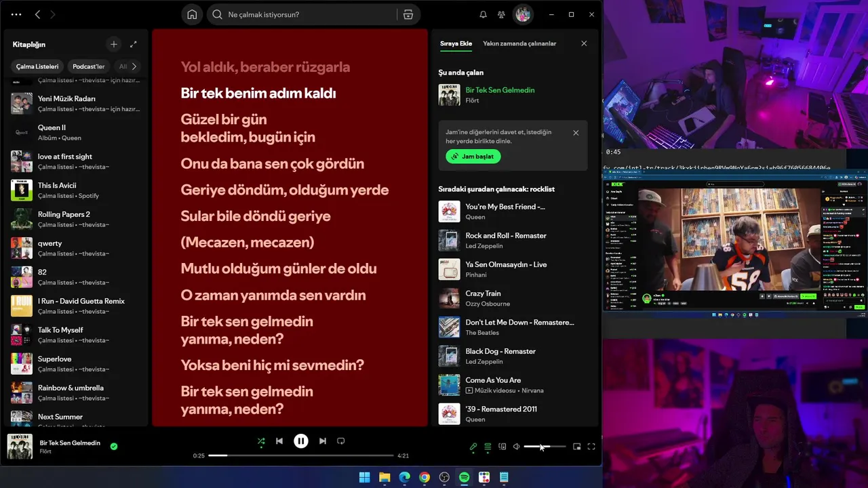Image resolution: width=868 pixels, height=488 pixels.
Task: Open the This Is Avicii playlist
Action: click(76, 190)
